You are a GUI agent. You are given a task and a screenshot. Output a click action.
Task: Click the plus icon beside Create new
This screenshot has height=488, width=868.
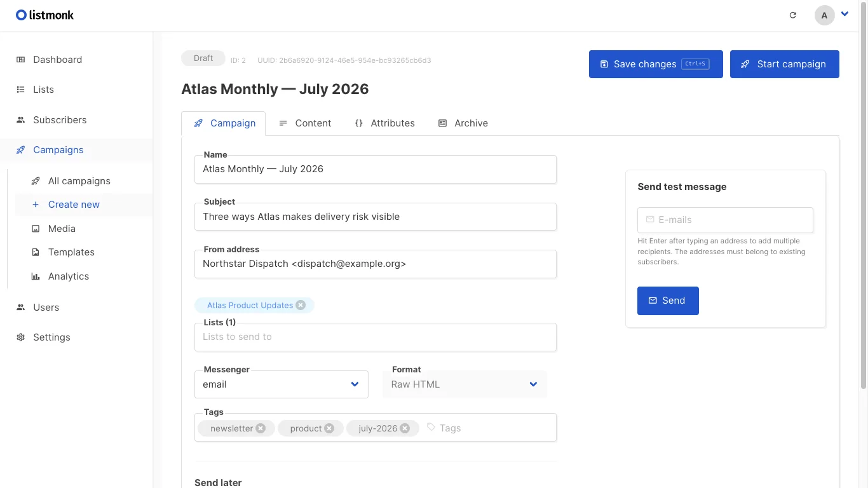pos(36,205)
